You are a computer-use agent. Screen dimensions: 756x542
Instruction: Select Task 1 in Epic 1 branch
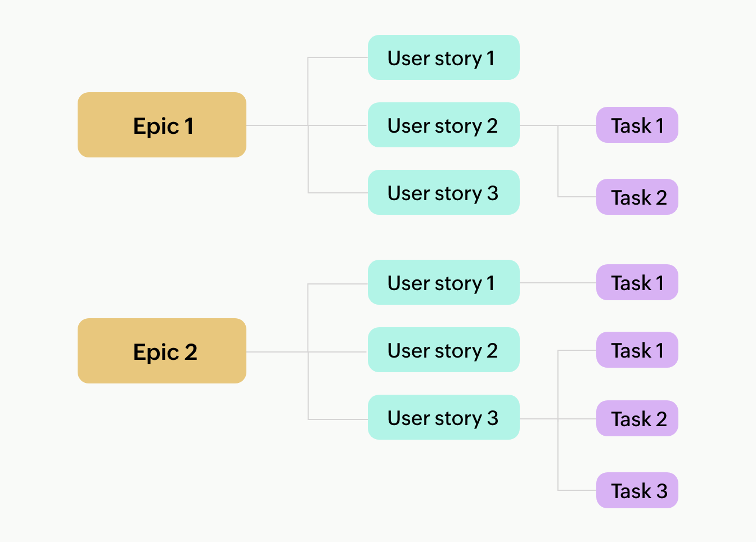[x=637, y=125]
